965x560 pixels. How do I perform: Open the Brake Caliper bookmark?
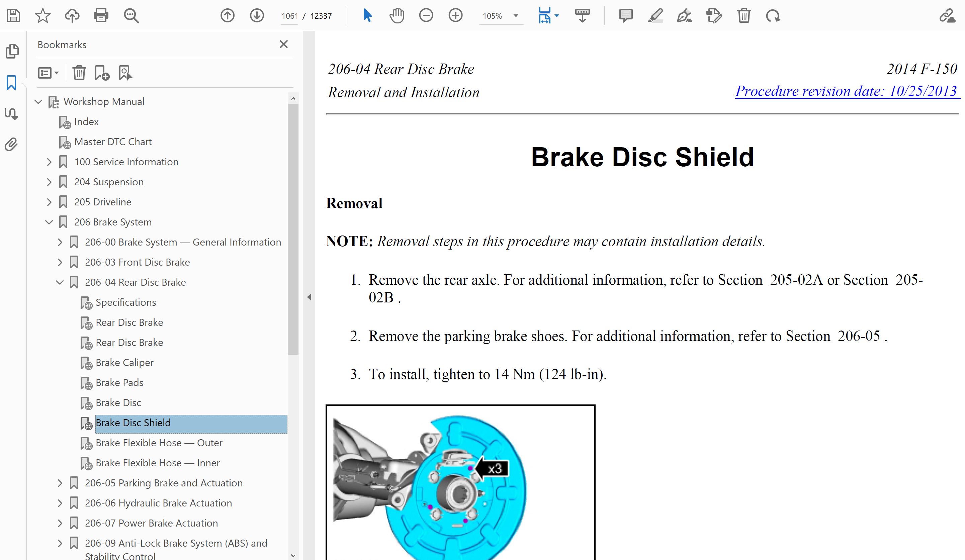pos(124,363)
